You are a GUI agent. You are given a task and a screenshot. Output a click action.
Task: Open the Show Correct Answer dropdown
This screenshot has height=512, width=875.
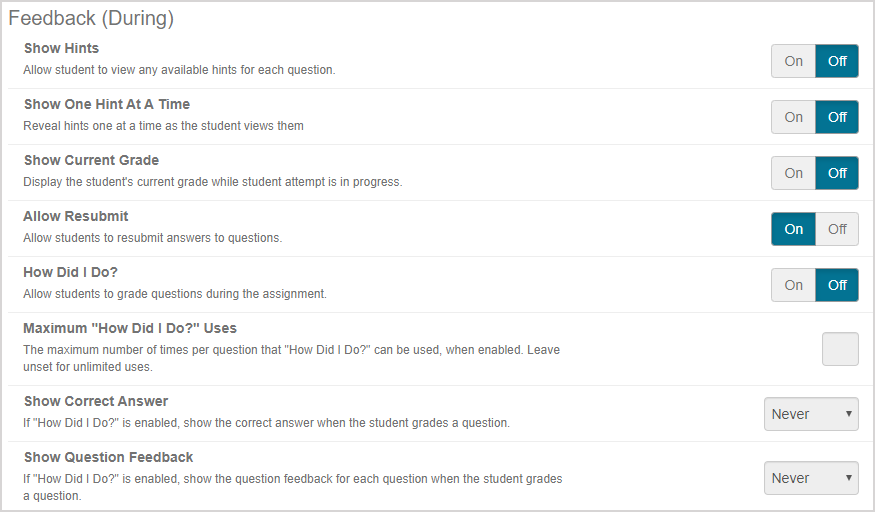811,414
